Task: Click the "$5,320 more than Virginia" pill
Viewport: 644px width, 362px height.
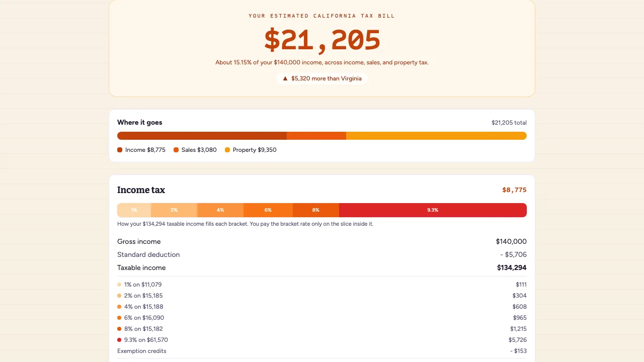Action: [322, 78]
